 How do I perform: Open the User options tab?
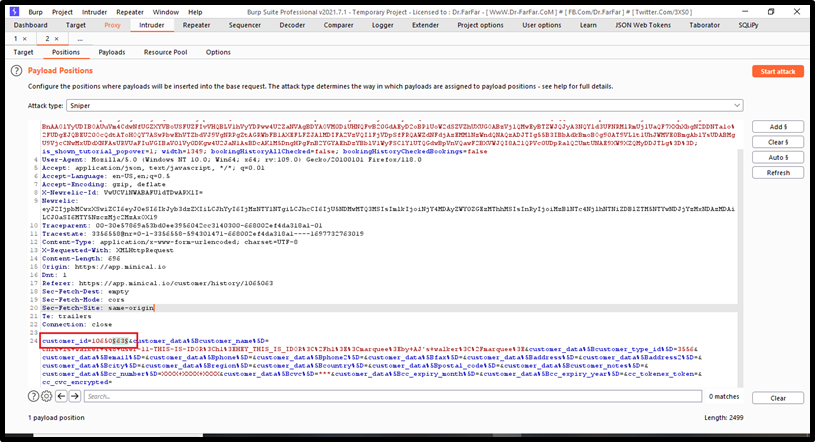(x=542, y=25)
